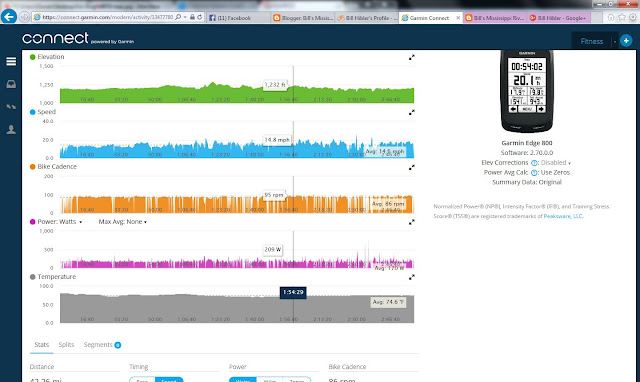Screen dimensions: 640x382
Task: Switch to the Segments tab
Action: click(98, 345)
